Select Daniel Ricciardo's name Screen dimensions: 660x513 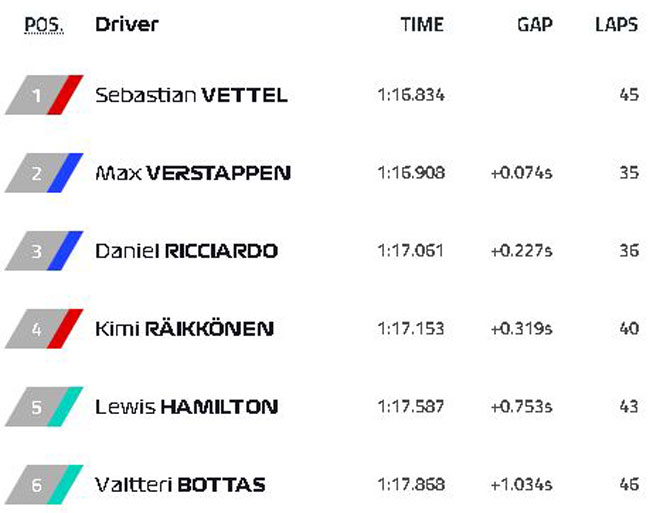point(186,251)
